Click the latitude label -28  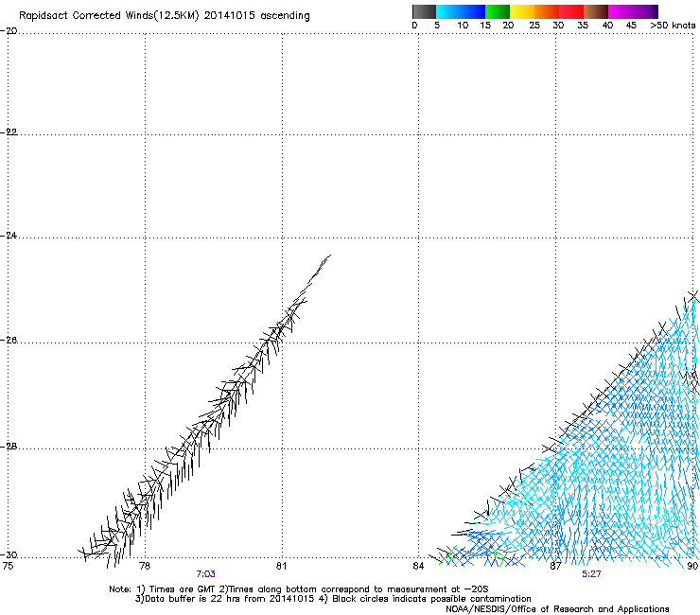9,447
